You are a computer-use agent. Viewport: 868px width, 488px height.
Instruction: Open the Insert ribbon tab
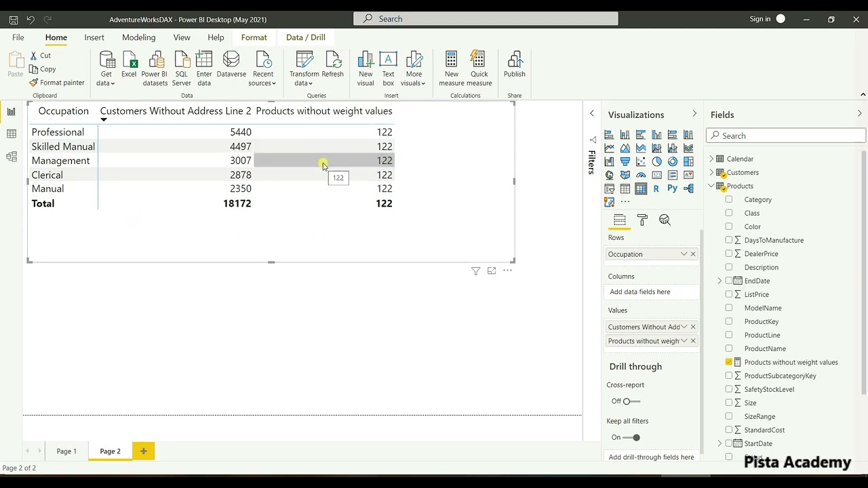click(94, 37)
